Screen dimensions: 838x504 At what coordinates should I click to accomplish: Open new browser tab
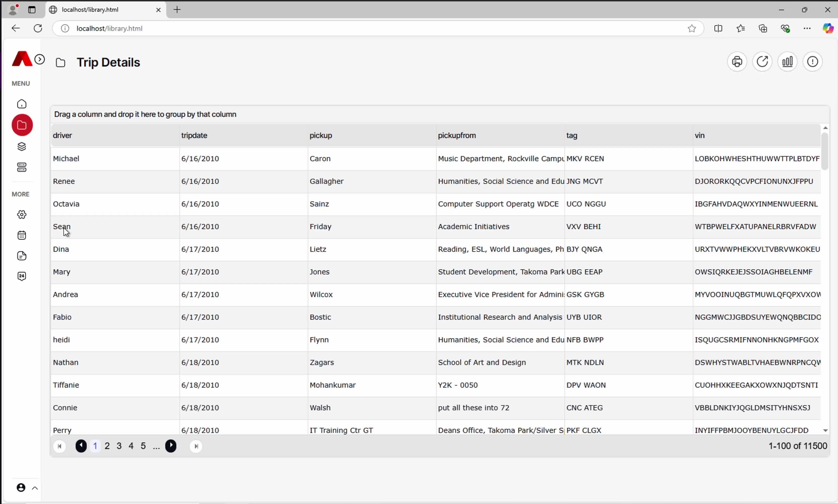pos(177,10)
